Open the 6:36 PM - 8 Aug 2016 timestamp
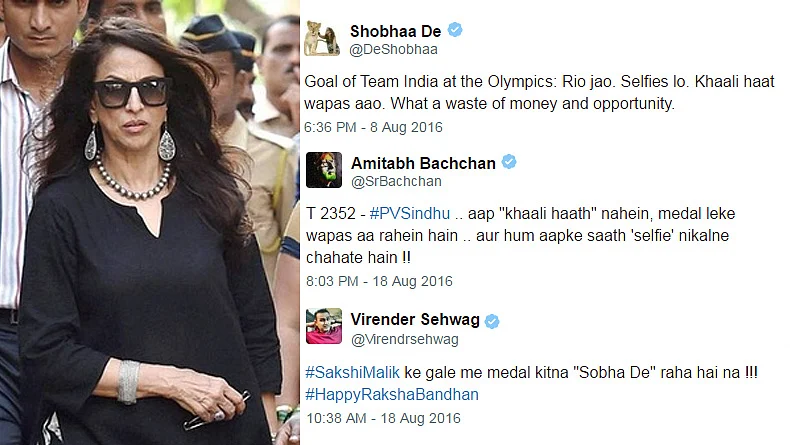Image resolution: width=790 pixels, height=445 pixels. point(373,127)
